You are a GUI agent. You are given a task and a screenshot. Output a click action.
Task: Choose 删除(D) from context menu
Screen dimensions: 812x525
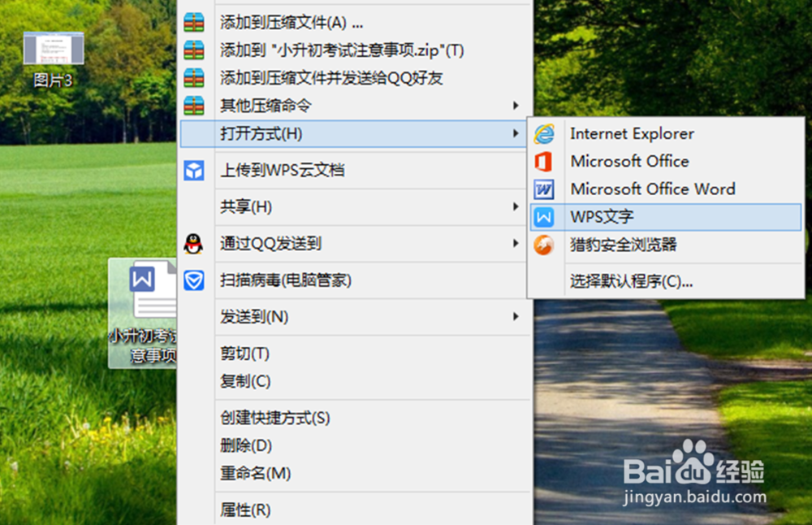[356, 445]
